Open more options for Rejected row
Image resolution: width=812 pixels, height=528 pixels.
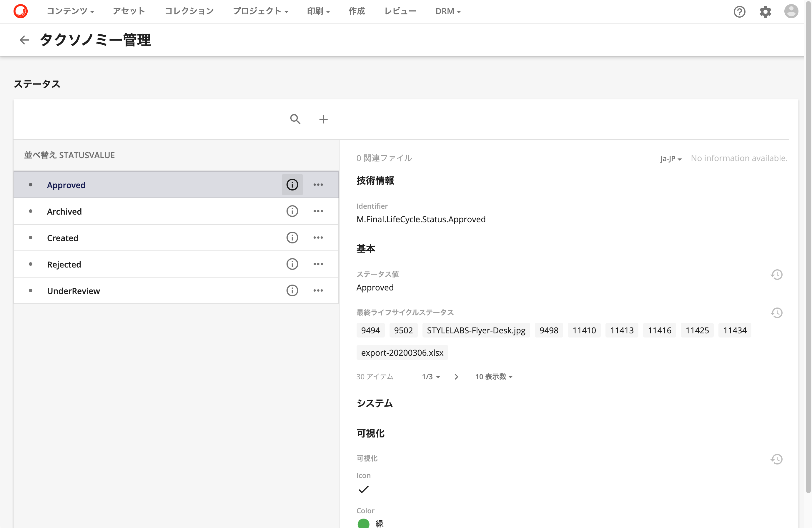318,264
